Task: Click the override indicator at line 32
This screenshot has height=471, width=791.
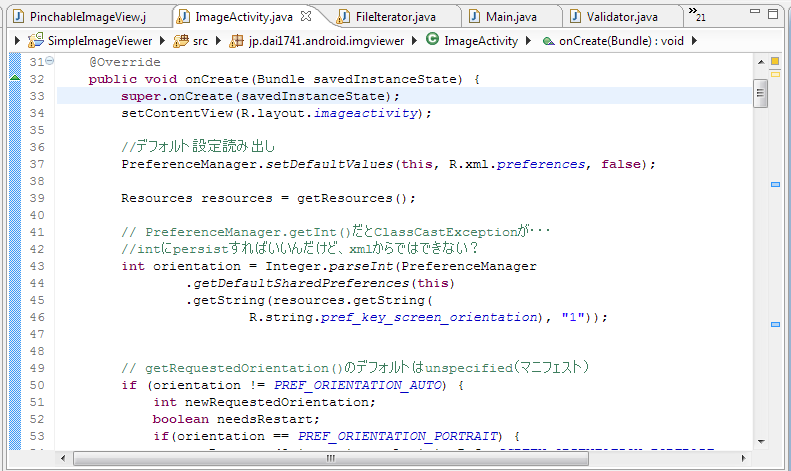Action: [x=15, y=78]
